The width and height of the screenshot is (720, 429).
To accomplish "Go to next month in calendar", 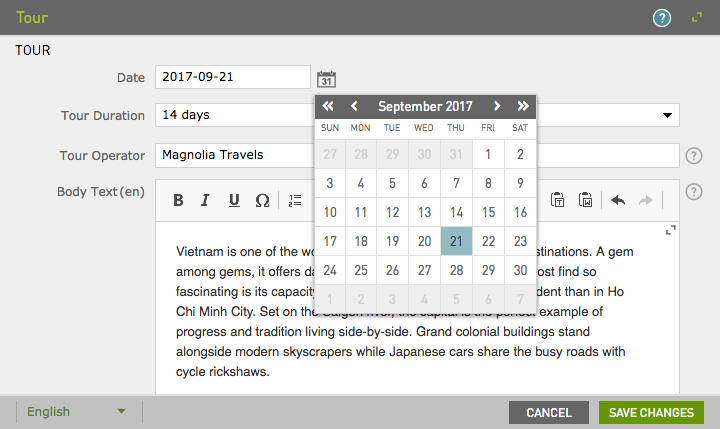I will point(497,106).
